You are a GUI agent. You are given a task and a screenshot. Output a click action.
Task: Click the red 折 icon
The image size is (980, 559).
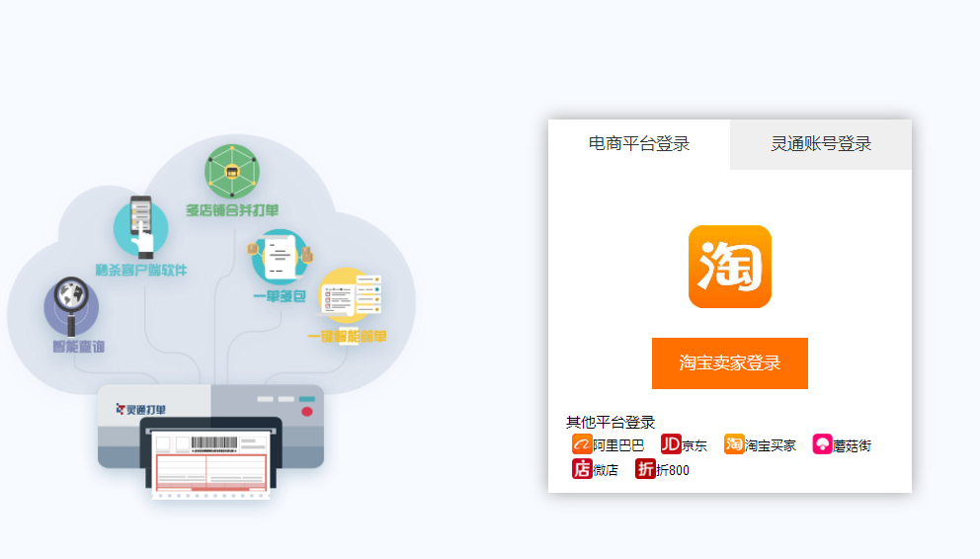[x=645, y=468]
